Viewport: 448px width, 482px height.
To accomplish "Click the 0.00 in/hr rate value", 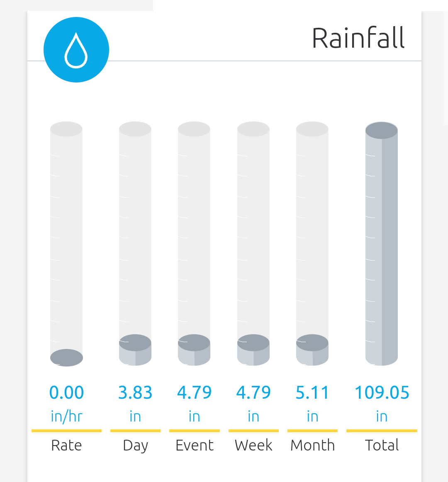I will pos(66,403).
